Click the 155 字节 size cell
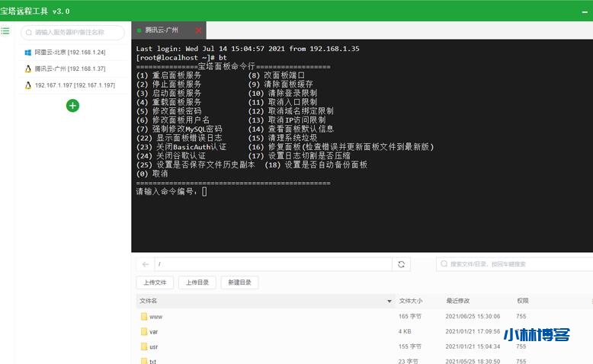The width and height of the screenshot is (593, 364). point(410,346)
